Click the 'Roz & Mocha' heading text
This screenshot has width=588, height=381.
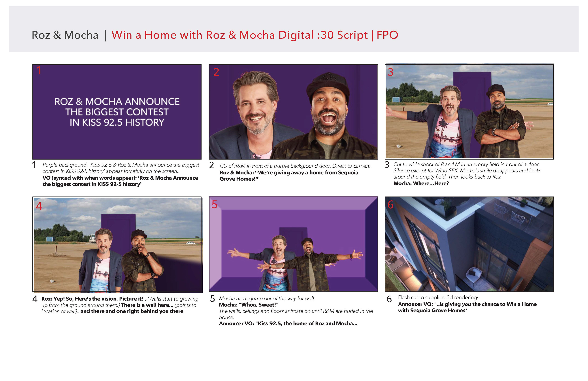tap(65, 35)
